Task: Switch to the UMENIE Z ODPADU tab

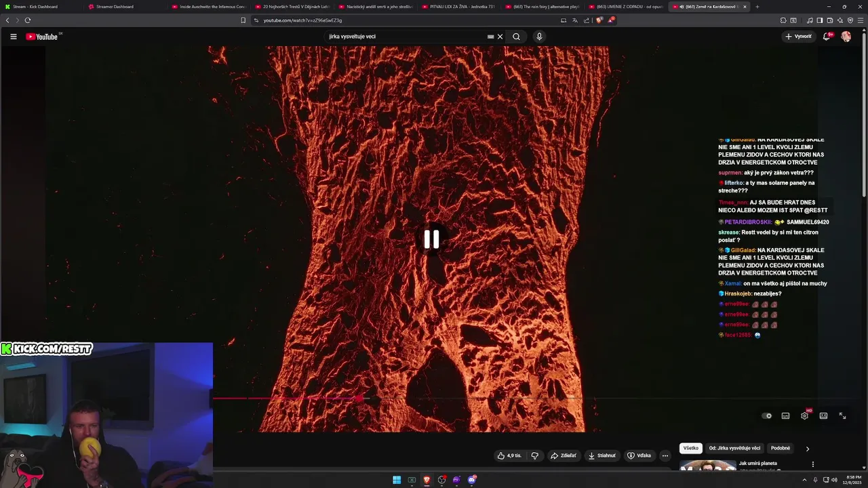Action: coord(624,7)
